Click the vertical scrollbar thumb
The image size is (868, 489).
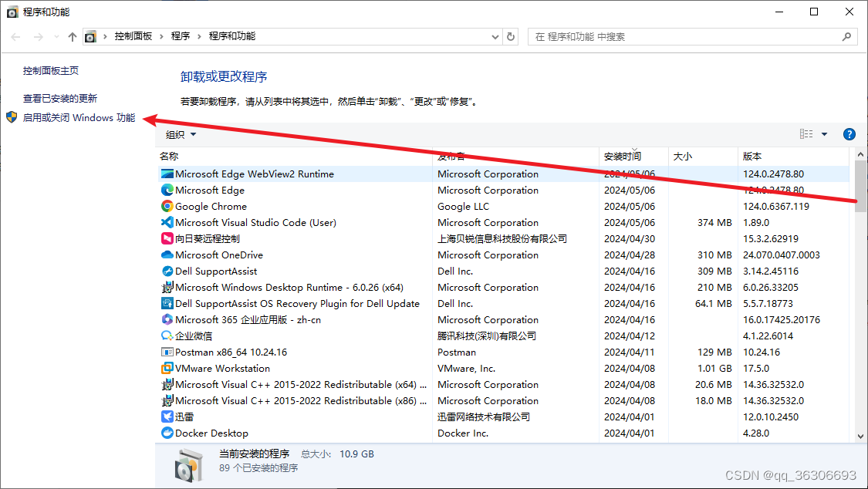[860, 186]
